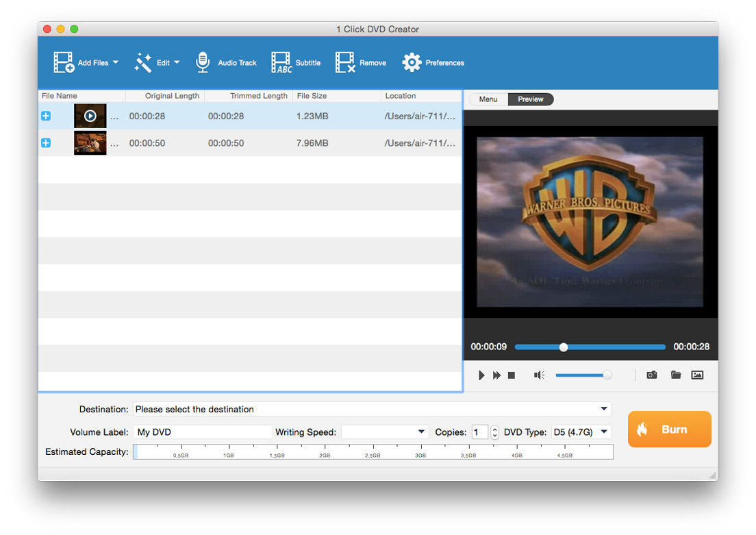Switch to the Menu tab
Viewport: 756px width, 535px height.
pyautogui.click(x=488, y=99)
